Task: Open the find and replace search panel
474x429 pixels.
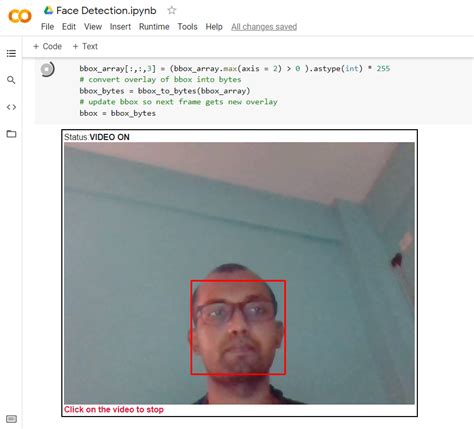Action: pyautogui.click(x=11, y=80)
